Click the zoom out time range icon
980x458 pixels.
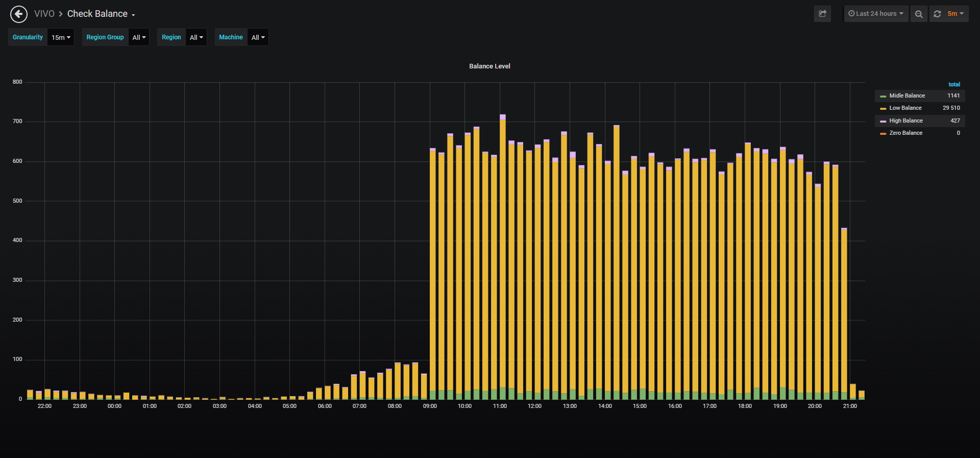[919, 14]
